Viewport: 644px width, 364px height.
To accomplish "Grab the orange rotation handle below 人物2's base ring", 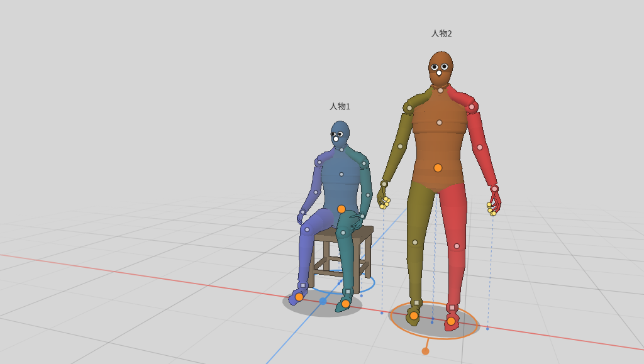I will pos(426,351).
